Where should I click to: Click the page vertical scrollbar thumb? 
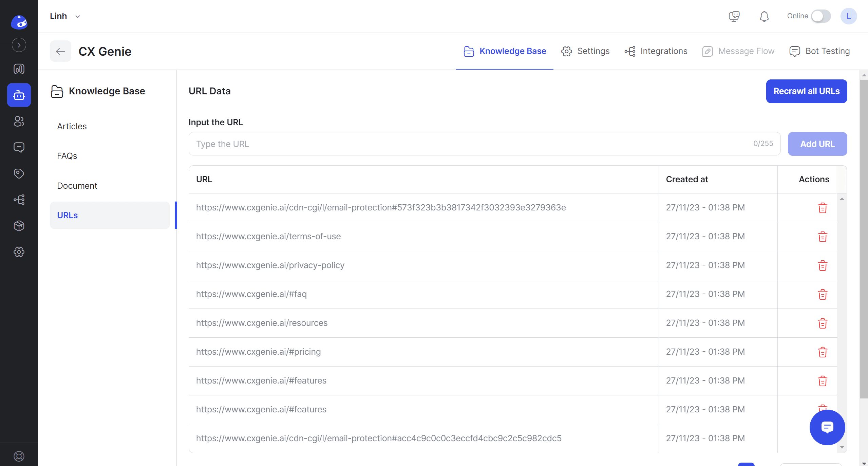click(864, 239)
